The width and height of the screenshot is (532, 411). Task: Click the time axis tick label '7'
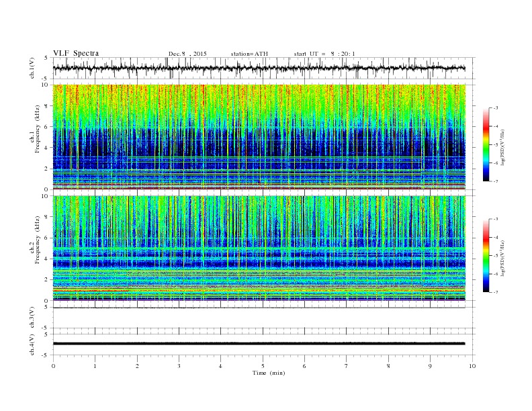point(347,366)
